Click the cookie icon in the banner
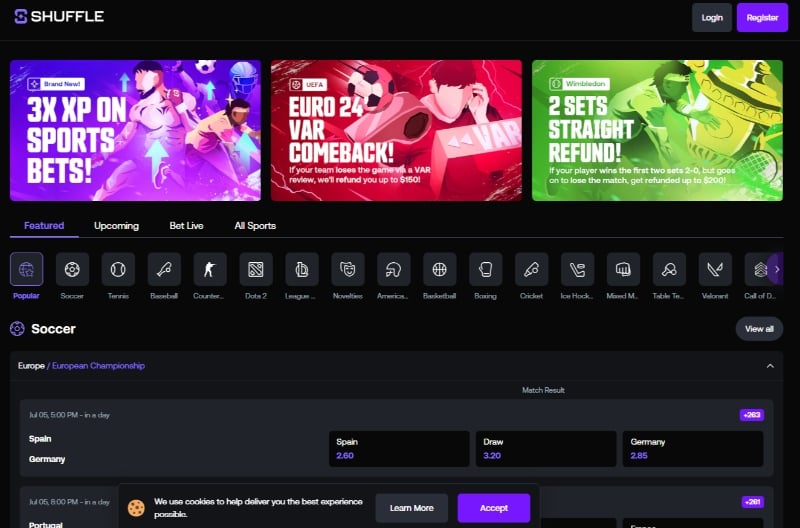The width and height of the screenshot is (800, 528). pyautogui.click(x=136, y=508)
